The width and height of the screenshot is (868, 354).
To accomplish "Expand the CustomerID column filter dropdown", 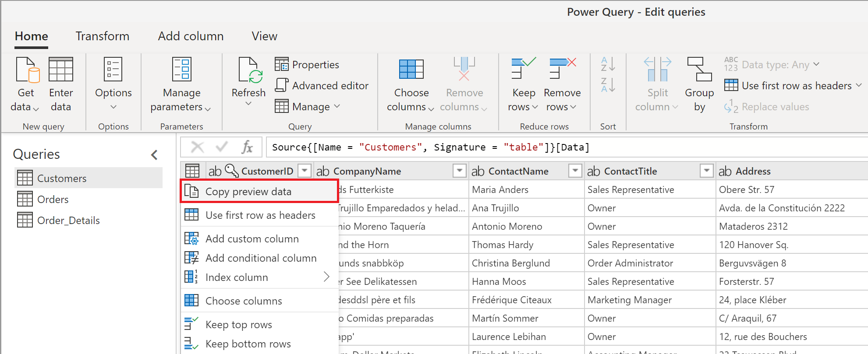I will tap(304, 171).
